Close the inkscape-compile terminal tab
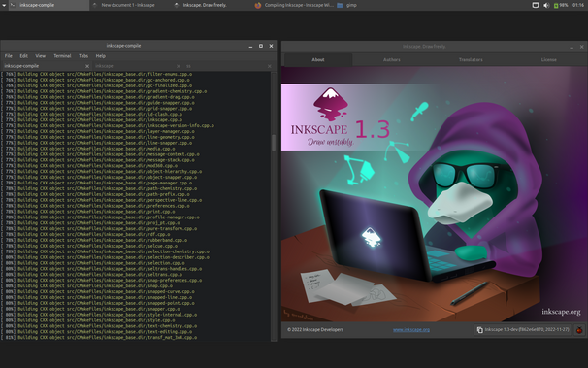This screenshot has width=588, height=368. pos(87,66)
